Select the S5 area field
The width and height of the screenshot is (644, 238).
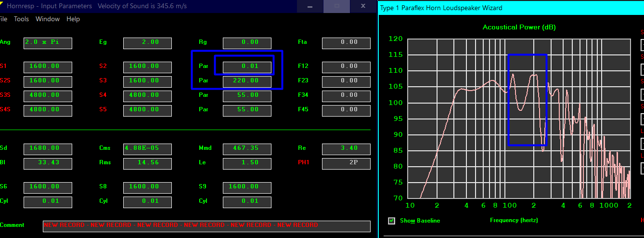click(x=147, y=110)
